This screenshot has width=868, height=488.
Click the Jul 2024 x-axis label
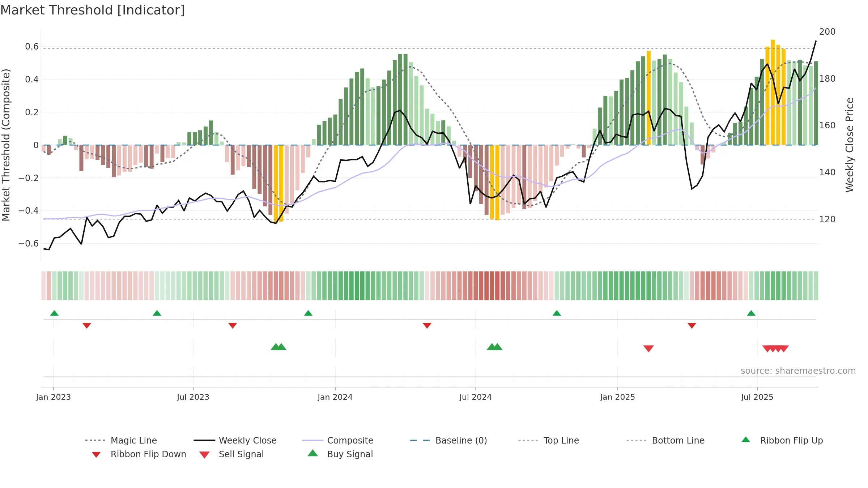point(476,397)
